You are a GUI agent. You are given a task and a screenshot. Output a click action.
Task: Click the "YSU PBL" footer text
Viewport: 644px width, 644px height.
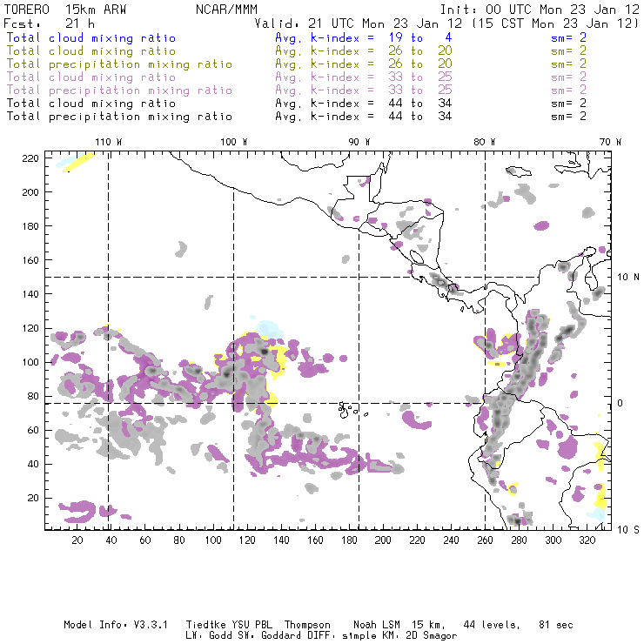(x=252, y=625)
